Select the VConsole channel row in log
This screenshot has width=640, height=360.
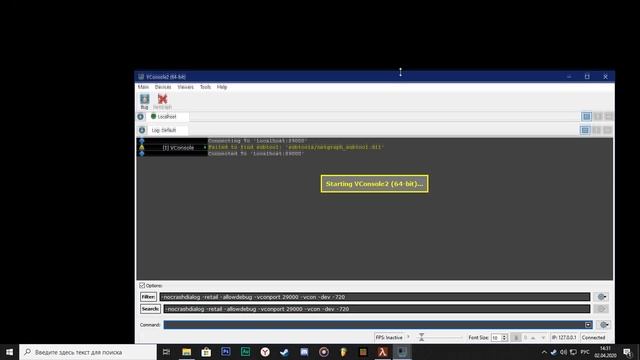pyautogui.click(x=178, y=148)
